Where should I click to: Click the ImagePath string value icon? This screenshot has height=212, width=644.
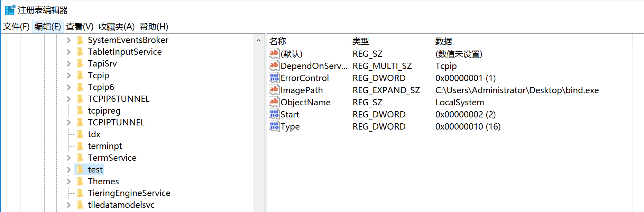click(274, 90)
